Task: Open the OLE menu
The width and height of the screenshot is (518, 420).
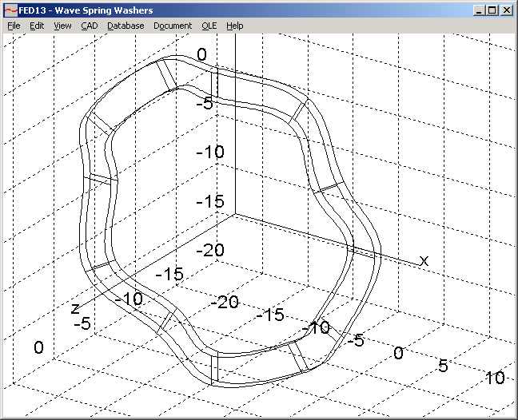Action: (209, 26)
